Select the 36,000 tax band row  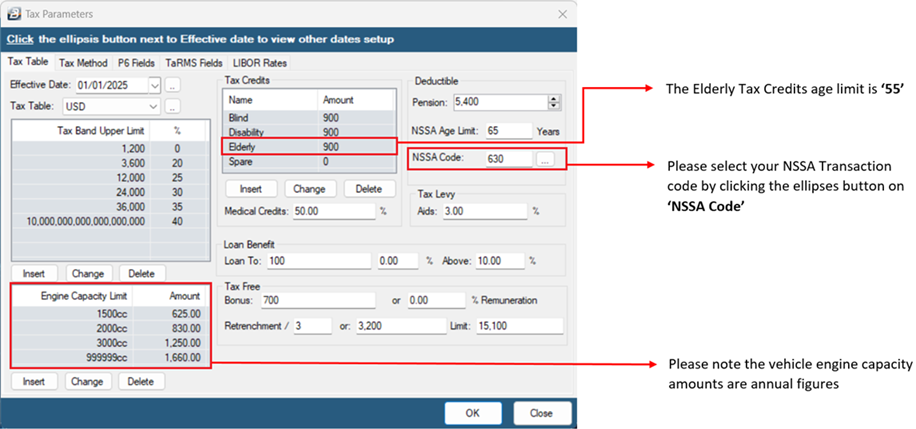click(x=110, y=207)
